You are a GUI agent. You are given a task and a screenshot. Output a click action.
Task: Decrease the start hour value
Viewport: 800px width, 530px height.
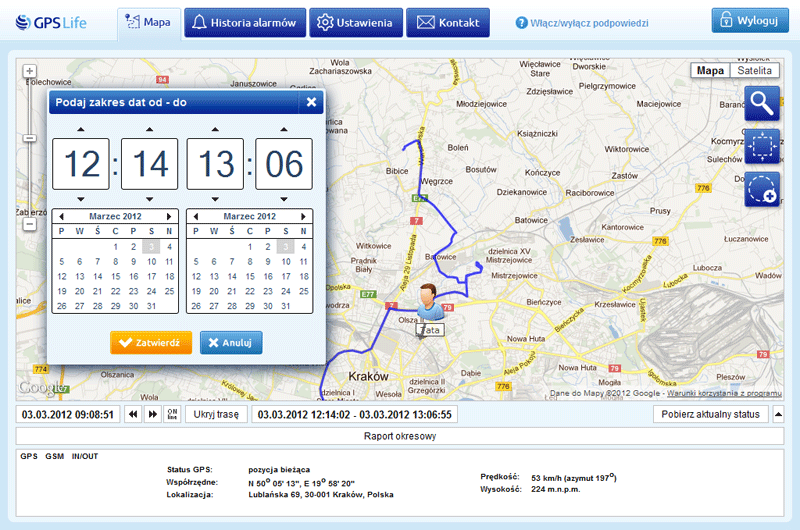point(81,199)
